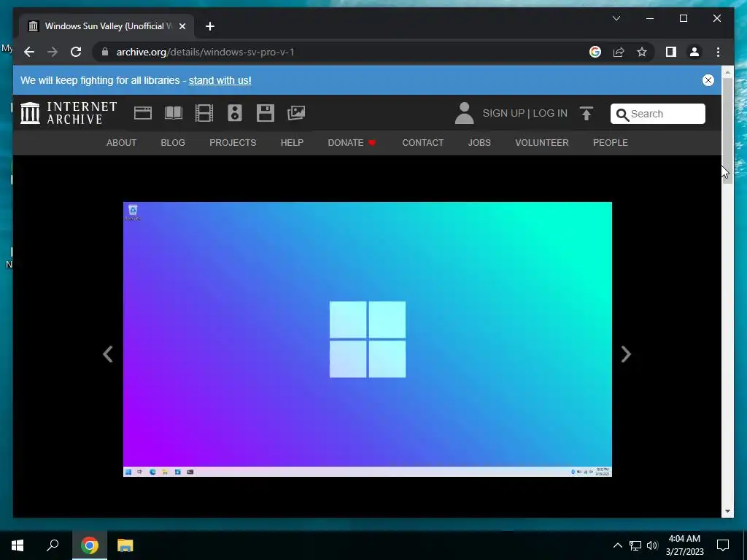The image size is (747, 560).
Task: Toggle the Chrome side panel
Action: 671,52
